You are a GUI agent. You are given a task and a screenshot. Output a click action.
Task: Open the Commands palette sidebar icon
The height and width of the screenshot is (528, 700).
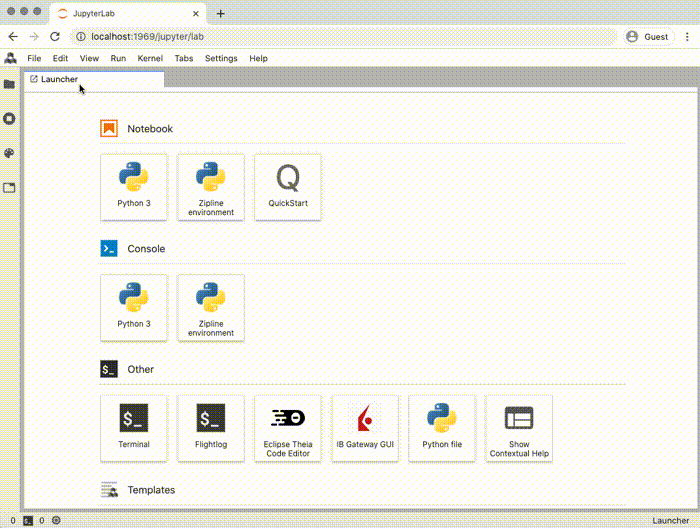[10, 153]
